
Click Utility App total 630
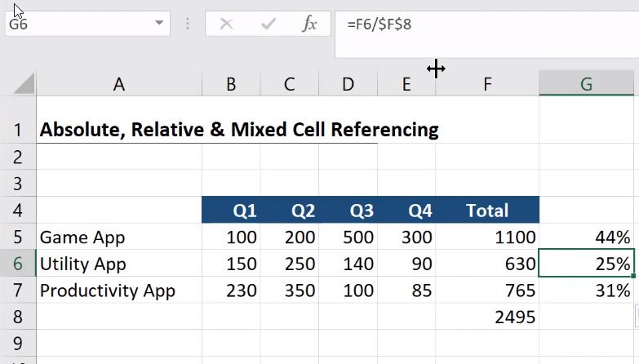click(487, 264)
